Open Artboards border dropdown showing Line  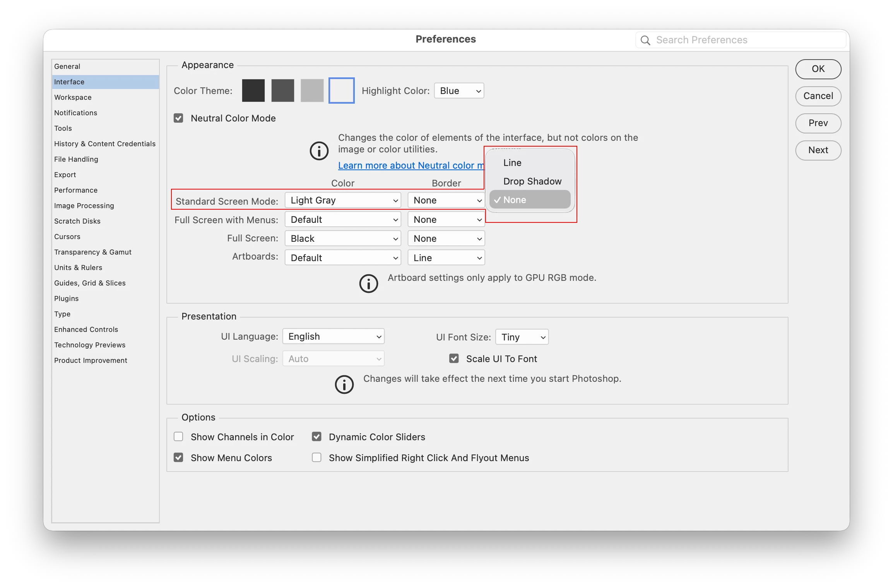446,258
